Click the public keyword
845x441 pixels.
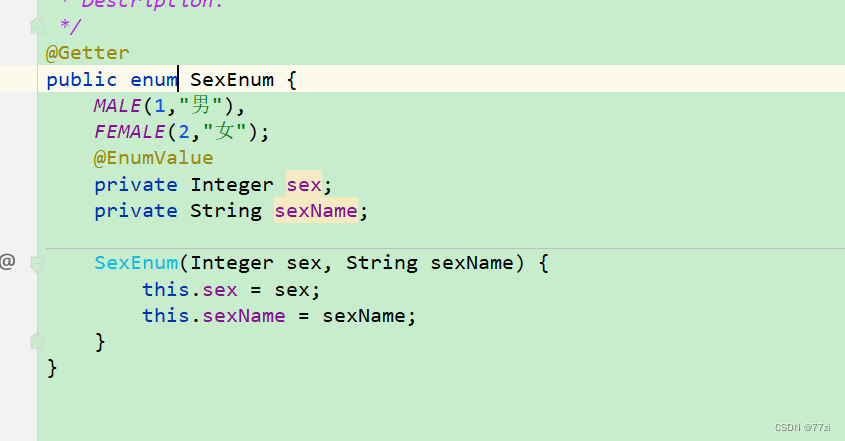tap(82, 80)
